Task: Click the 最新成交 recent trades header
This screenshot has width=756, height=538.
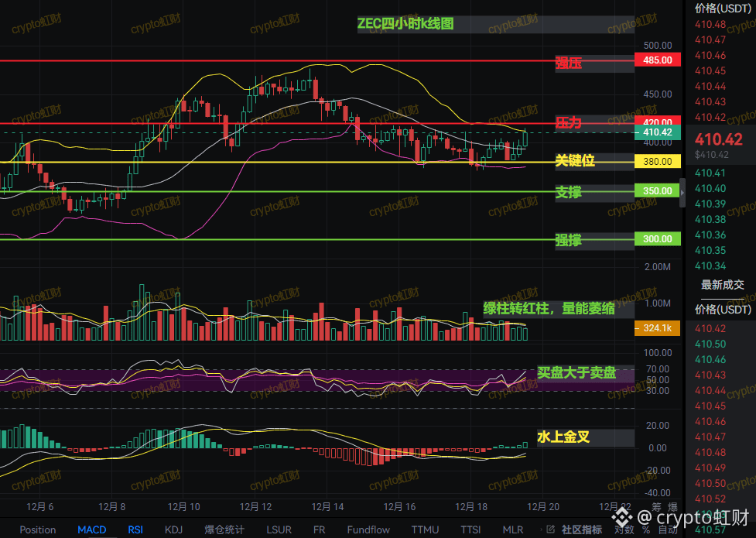Action: pos(722,285)
